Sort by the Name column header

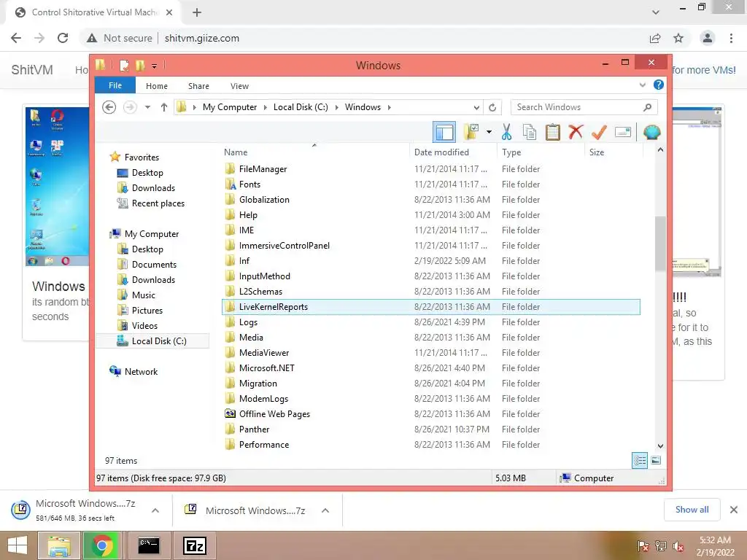(x=236, y=152)
